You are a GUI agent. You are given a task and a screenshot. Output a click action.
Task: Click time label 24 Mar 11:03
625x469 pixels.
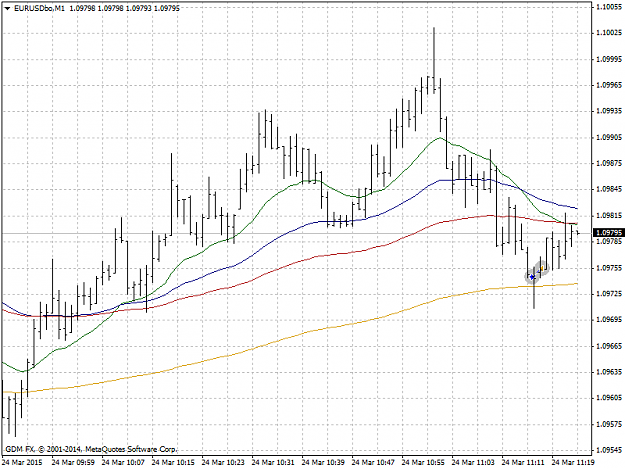coord(473,462)
